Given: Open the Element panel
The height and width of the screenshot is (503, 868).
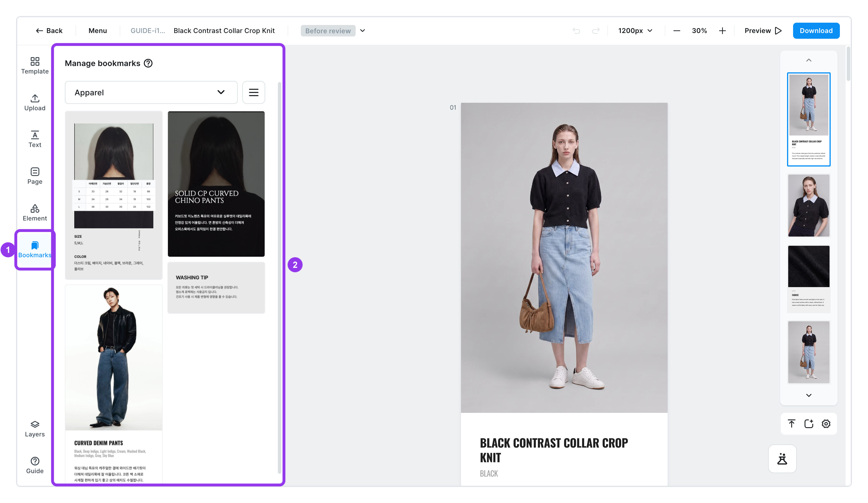Looking at the screenshot, I should coord(35,212).
